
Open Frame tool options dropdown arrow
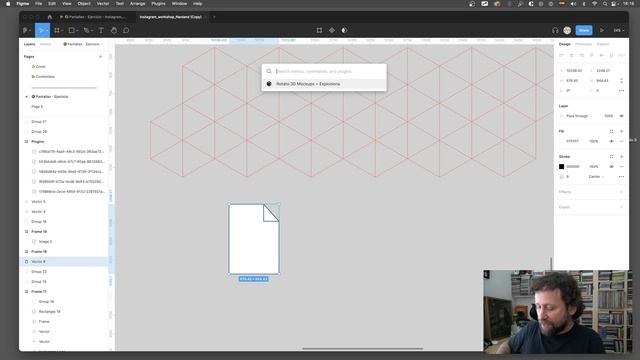click(62, 31)
